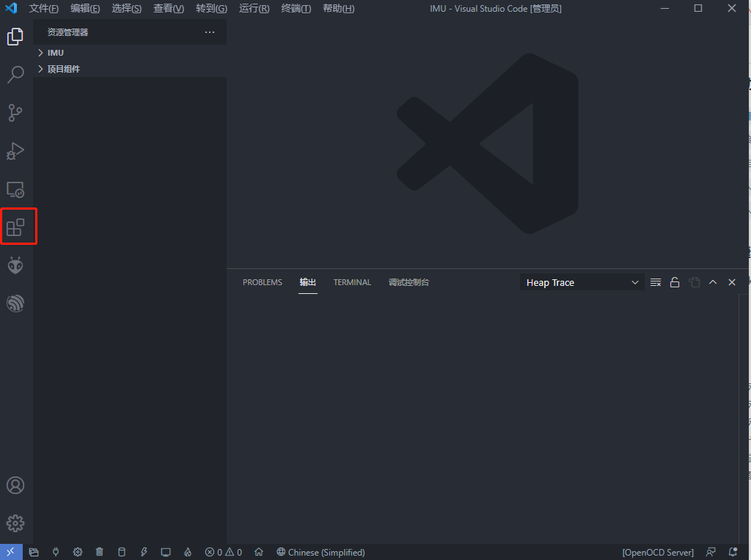Open the Accounts menu in activity bar
The image size is (751, 560).
click(x=15, y=485)
